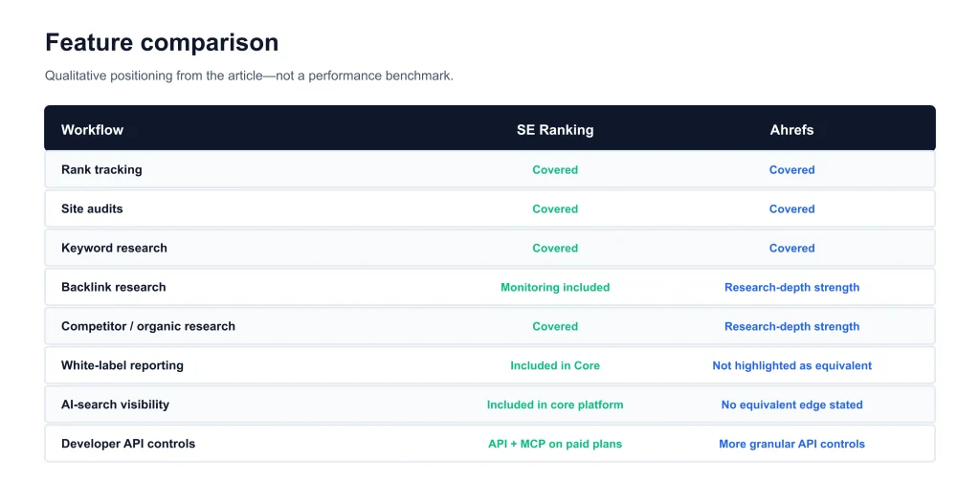
Task: Select the Qualitative positioning subtitle text
Action: (249, 77)
